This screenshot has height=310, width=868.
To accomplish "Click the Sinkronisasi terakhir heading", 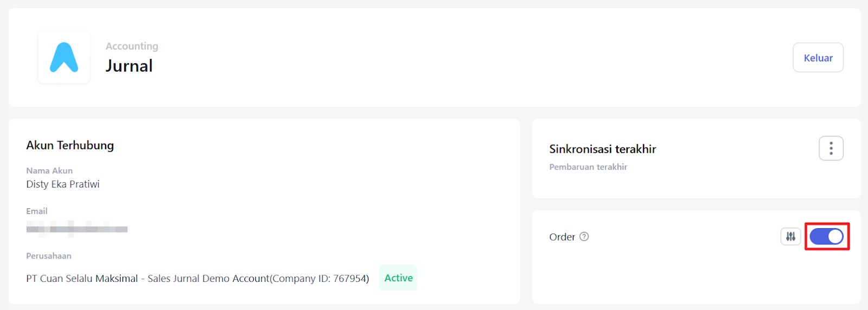I will pos(602,149).
